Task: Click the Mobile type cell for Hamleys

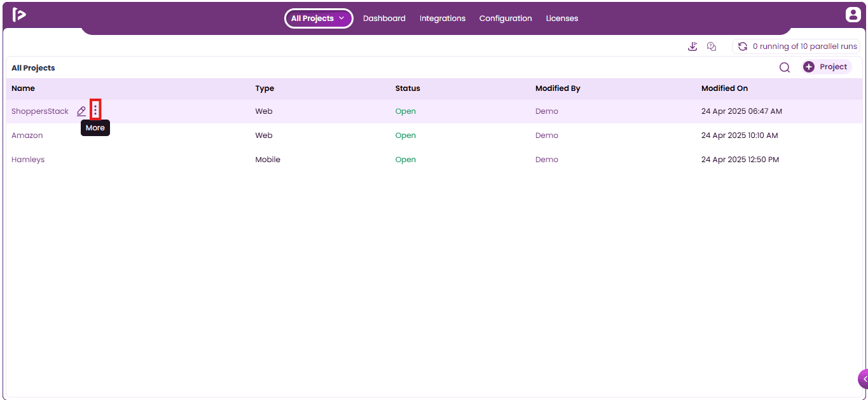Action: coord(268,160)
